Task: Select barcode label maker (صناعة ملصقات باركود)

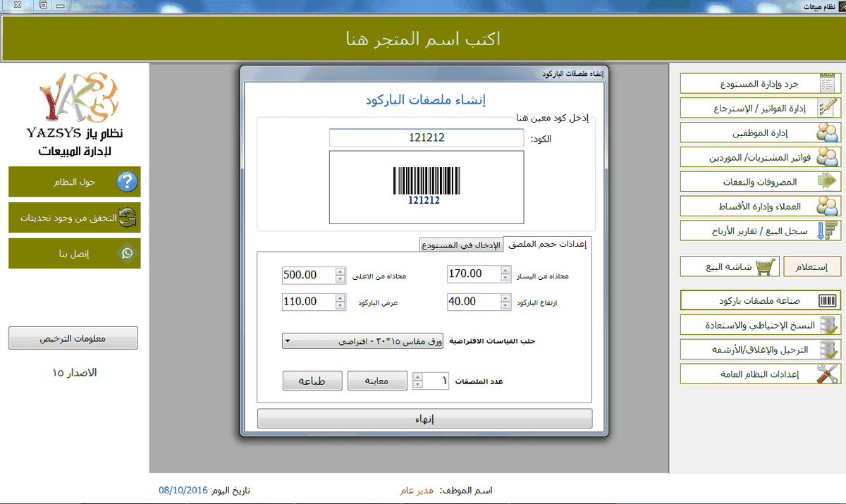Action: 760,300
